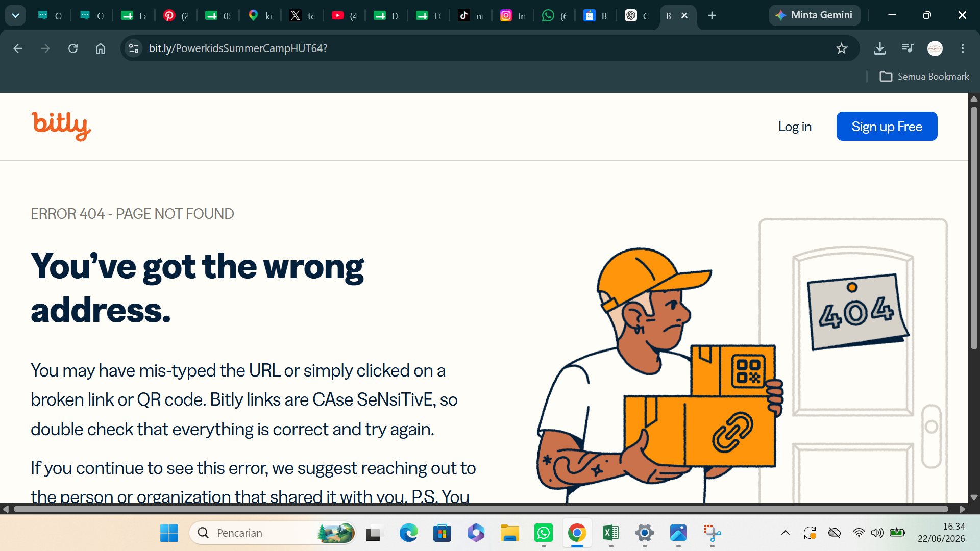This screenshot has width=980, height=551.
Task: Open the media control icon in toolbar
Action: [908, 48]
